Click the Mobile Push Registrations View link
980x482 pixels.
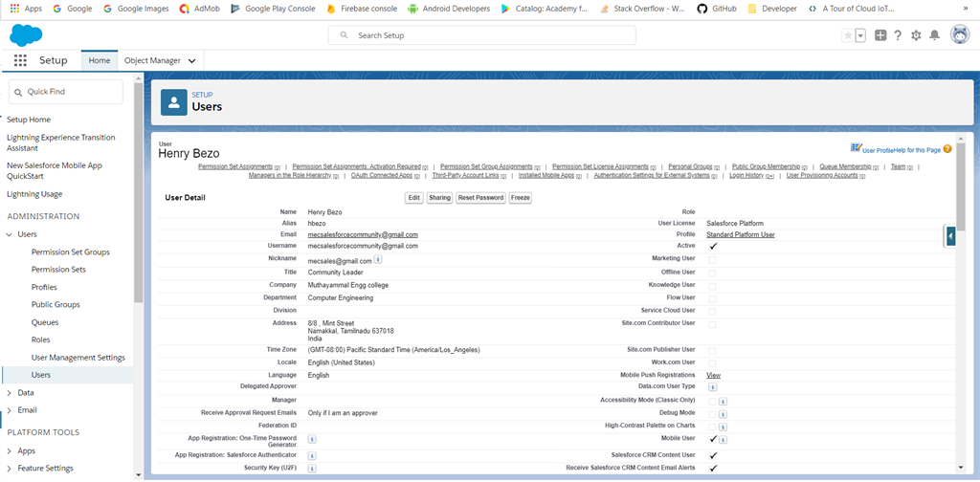pyautogui.click(x=713, y=375)
